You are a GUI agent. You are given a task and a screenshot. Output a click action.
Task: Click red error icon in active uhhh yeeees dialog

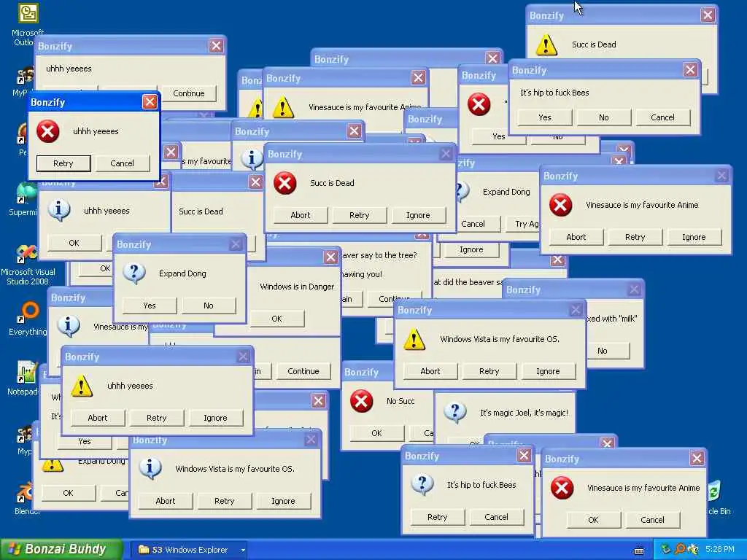48,131
